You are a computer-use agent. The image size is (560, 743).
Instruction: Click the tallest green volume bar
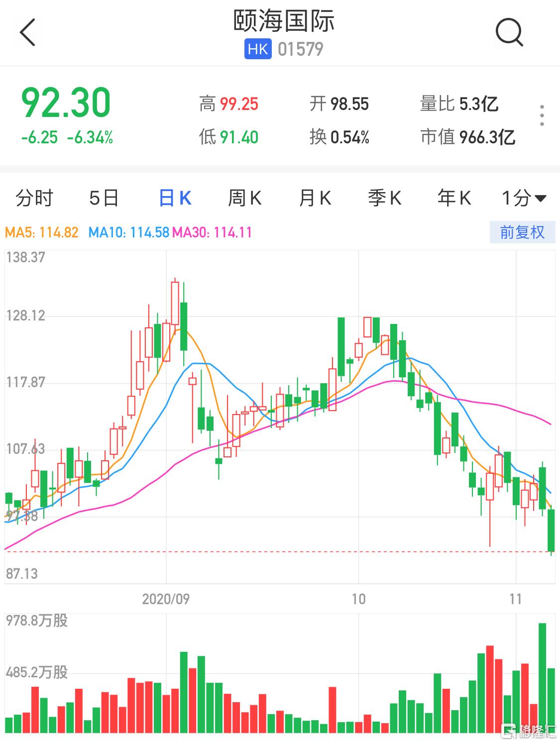(543, 678)
